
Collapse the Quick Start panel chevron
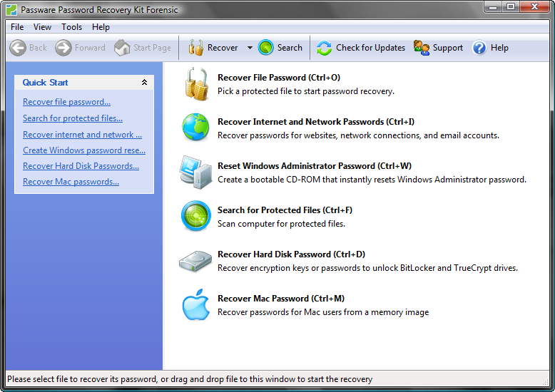tap(144, 83)
